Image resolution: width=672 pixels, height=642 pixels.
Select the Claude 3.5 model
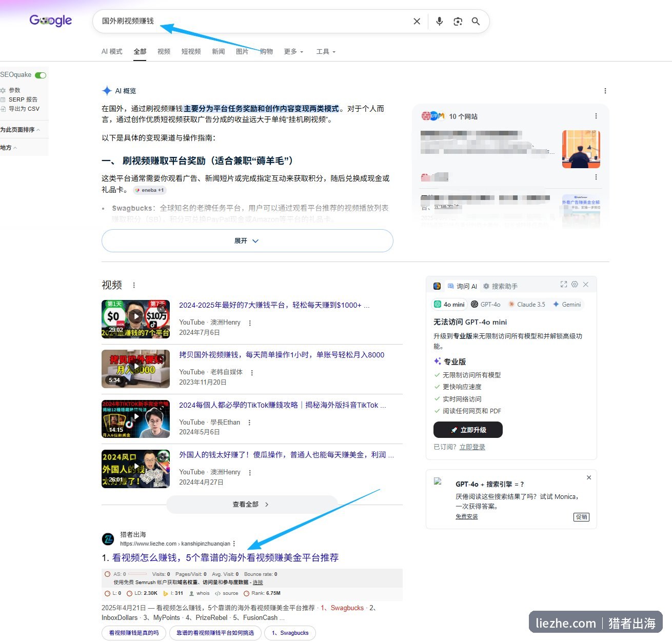coord(526,305)
